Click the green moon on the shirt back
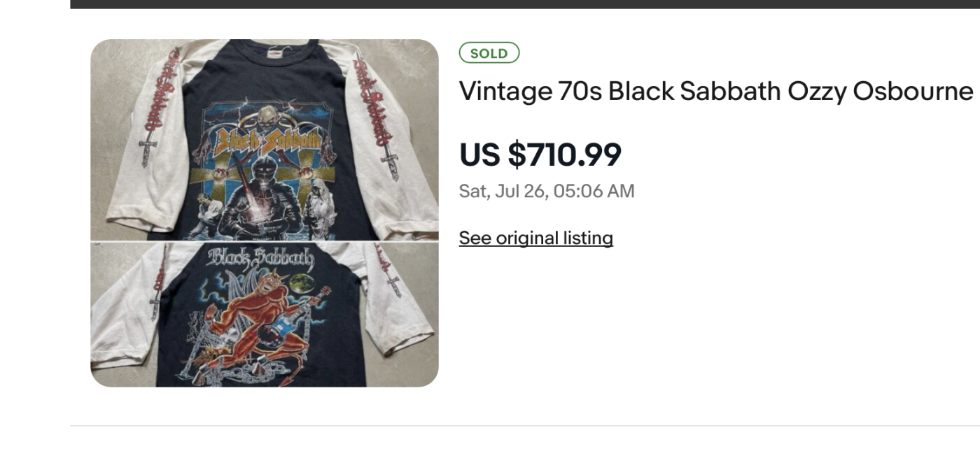This screenshot has width=980, height=458. (301, 283)
